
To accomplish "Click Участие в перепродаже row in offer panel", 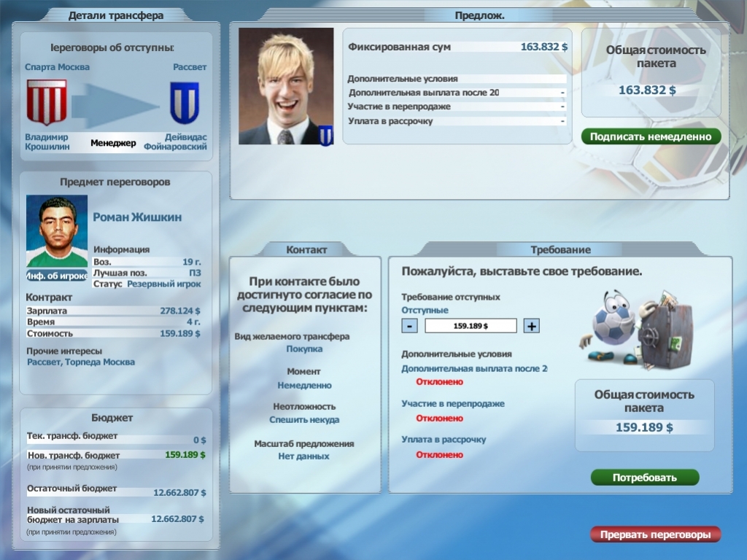I will [457, 106].
